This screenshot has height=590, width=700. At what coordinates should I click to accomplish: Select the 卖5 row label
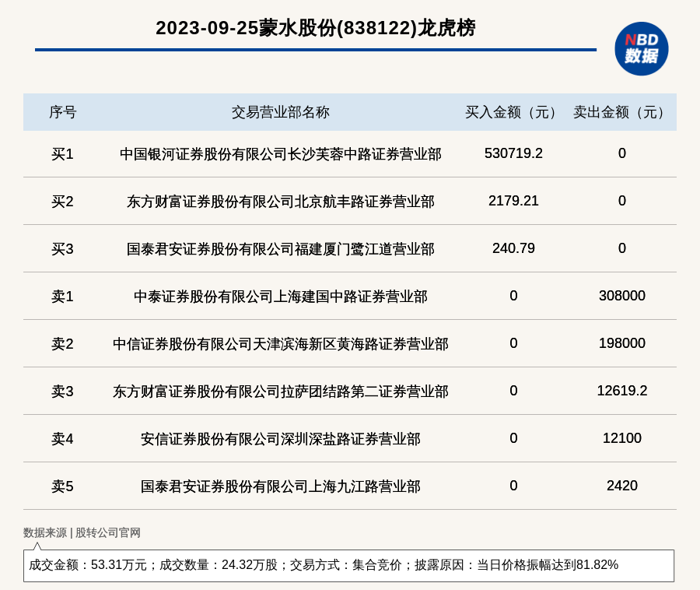[62, 486]
